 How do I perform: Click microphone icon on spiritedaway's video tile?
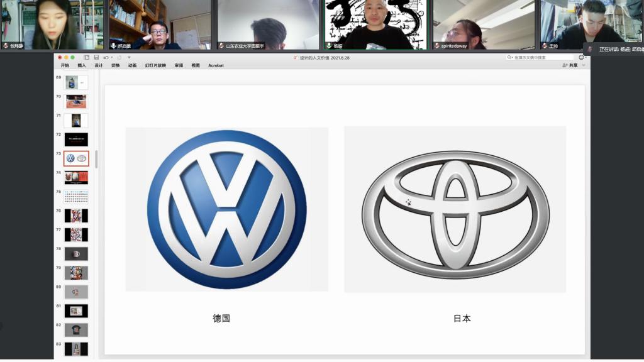click(437, 46)
